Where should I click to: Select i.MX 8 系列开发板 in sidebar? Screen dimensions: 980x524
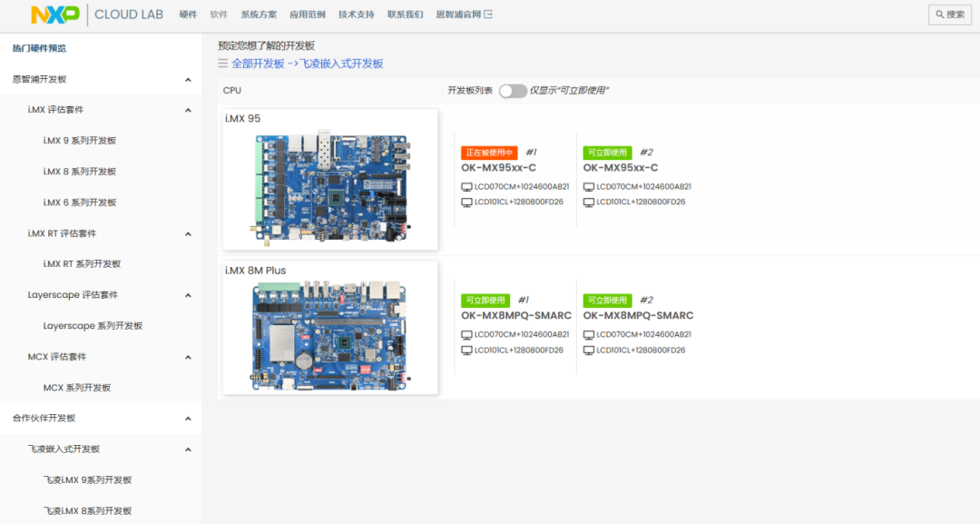point(79,172)
